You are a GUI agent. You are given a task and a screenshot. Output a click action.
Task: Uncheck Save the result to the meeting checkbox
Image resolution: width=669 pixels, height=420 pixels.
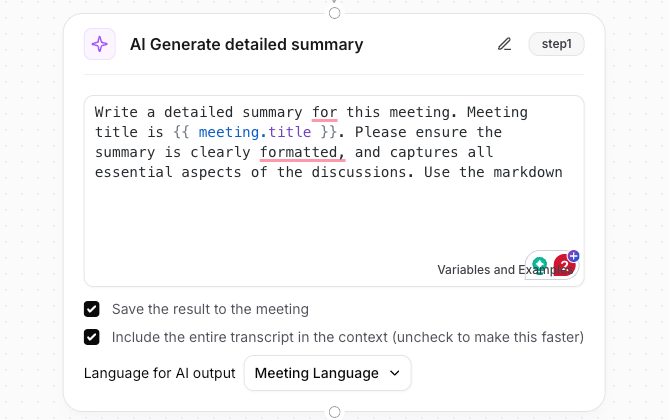[92, 309]
